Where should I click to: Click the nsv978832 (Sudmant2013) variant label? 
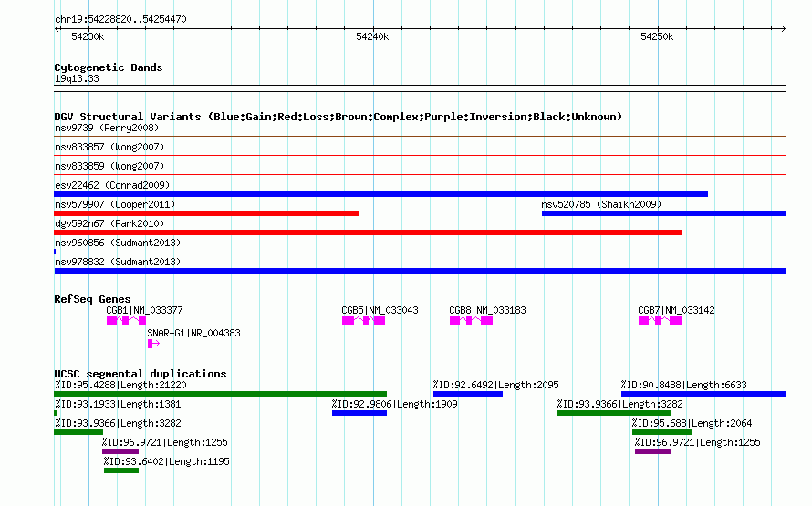[x=118, y=262]
